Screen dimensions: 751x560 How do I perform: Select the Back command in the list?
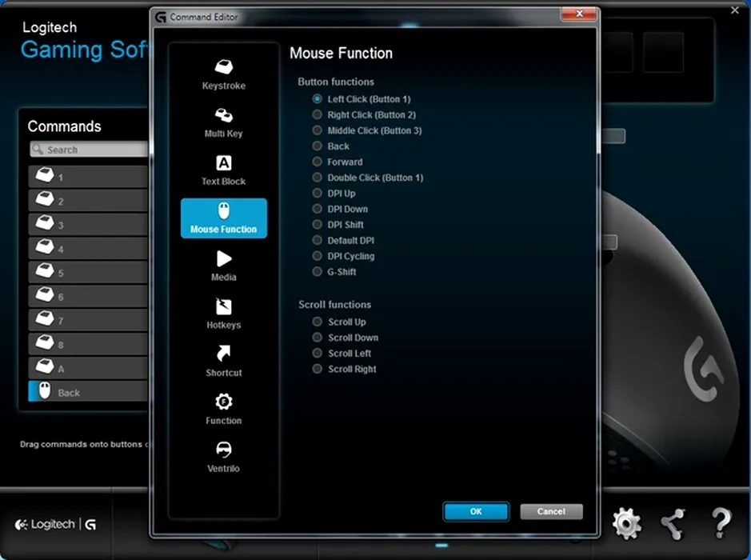(x=88, y=392)
